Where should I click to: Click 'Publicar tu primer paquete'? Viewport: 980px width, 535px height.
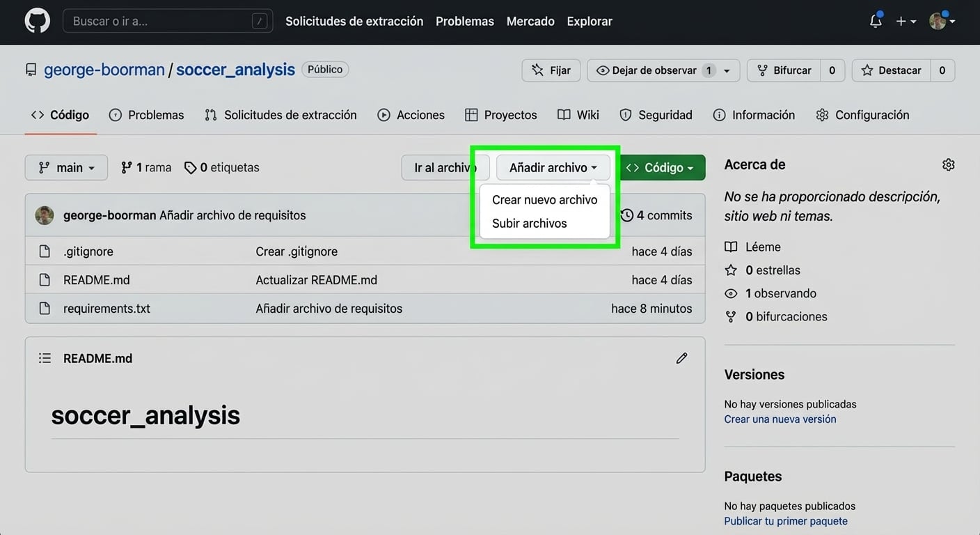pyautogui.click(x=786, y=521)
